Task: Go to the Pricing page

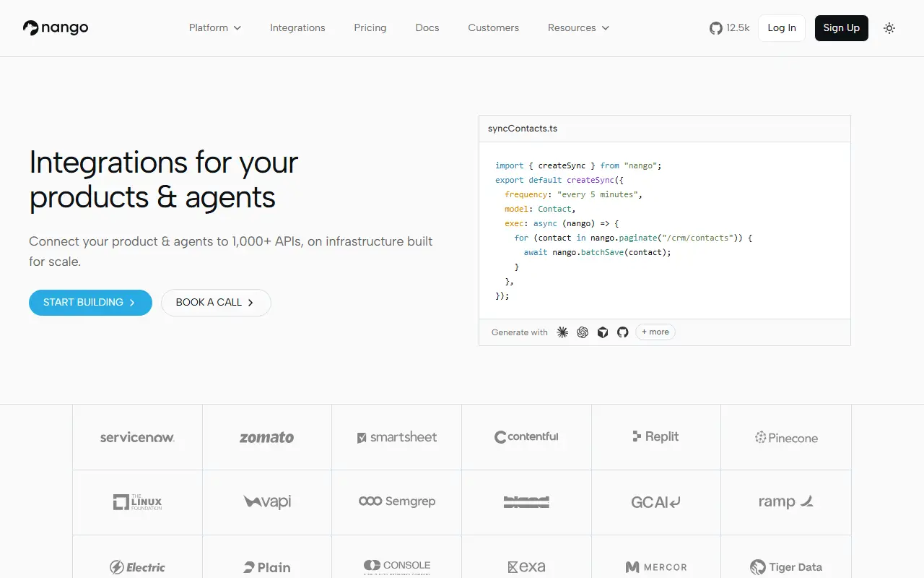Action: tap(370, 28)
